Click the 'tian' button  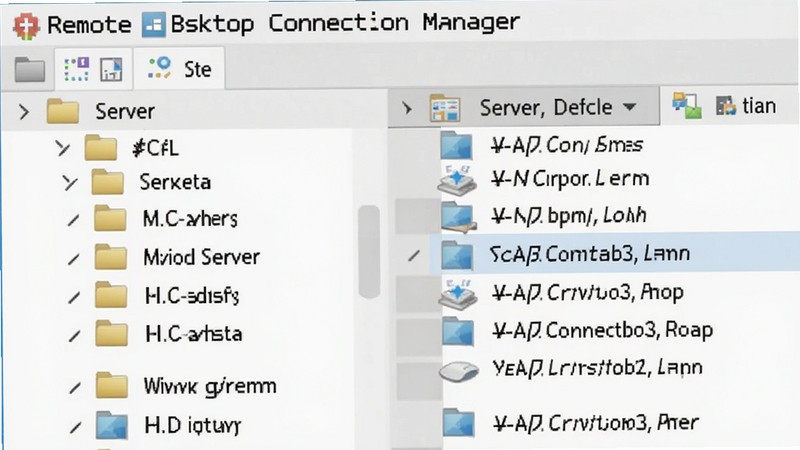pos(746,106)
